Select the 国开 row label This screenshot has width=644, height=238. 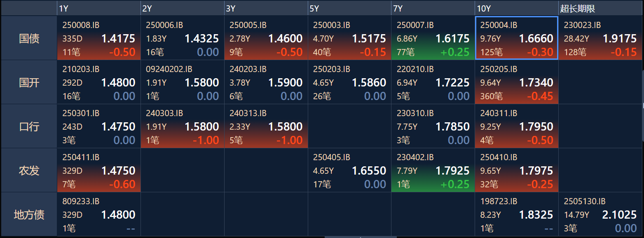[29, 82]
